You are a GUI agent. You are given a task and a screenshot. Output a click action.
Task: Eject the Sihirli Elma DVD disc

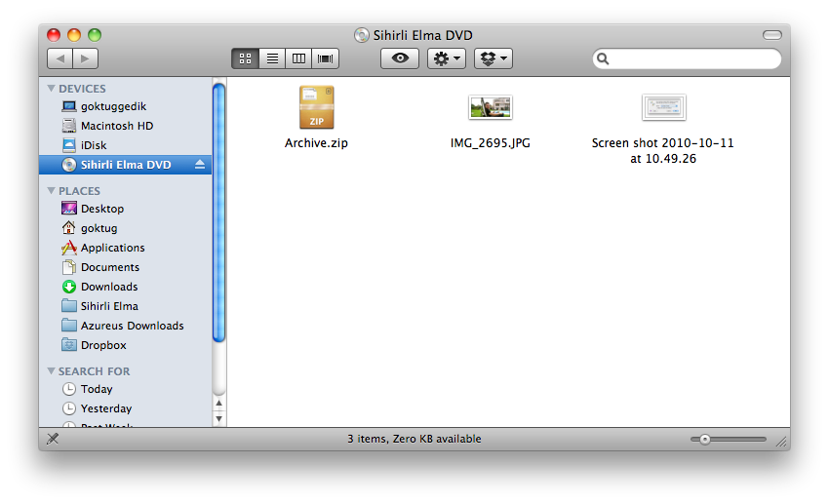coord(200,165)
